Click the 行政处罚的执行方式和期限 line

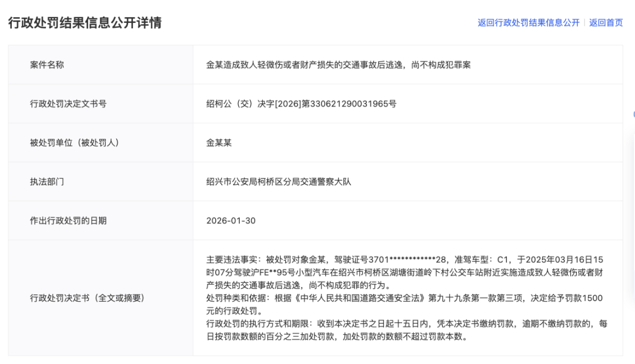(407, 323)
